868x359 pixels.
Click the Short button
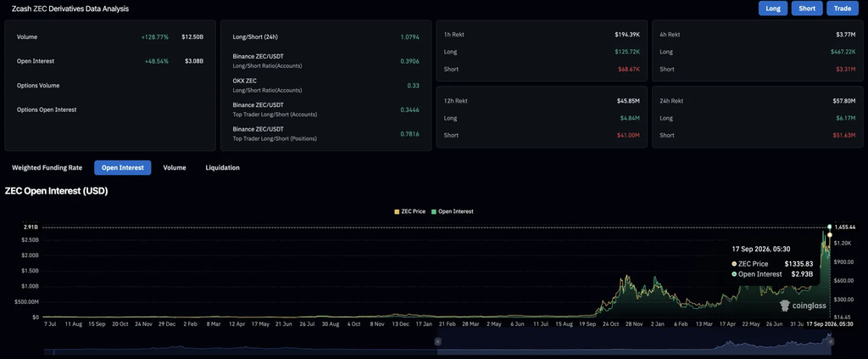click(807, 8)
